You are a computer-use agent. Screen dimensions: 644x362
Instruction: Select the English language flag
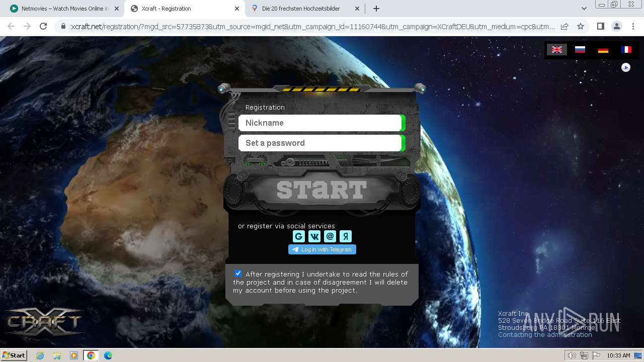pyautogui.click(x=557, y=49)
